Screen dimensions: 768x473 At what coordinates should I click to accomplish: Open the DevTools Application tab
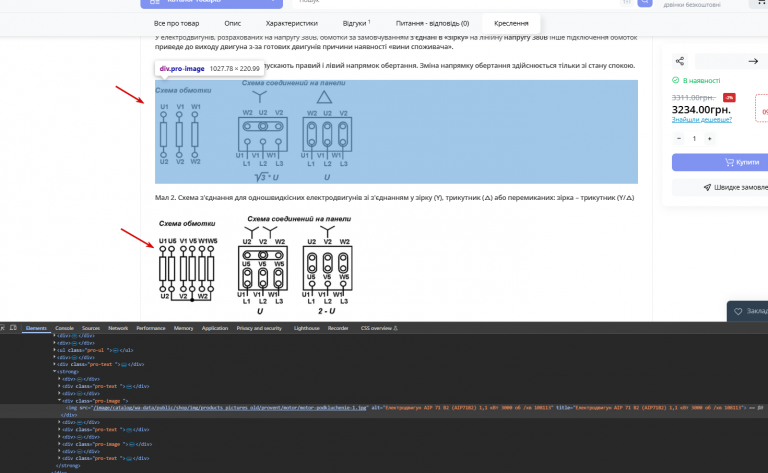coord(215,328)
